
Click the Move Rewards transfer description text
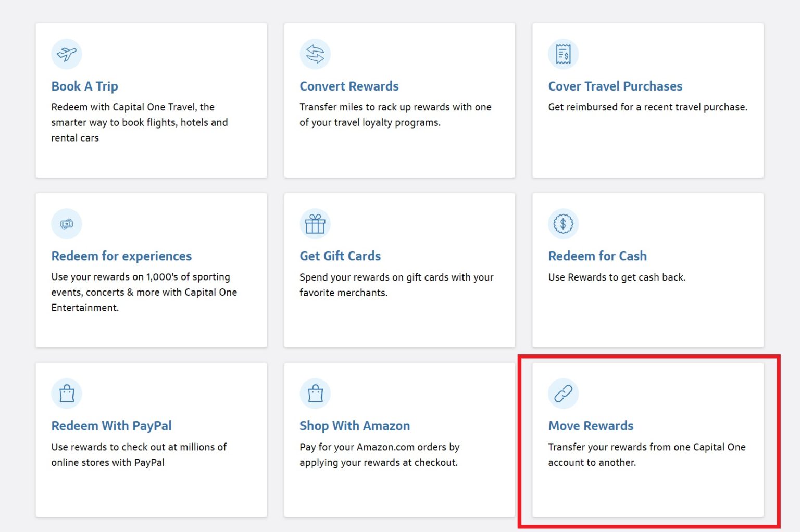tap(646, 454)
